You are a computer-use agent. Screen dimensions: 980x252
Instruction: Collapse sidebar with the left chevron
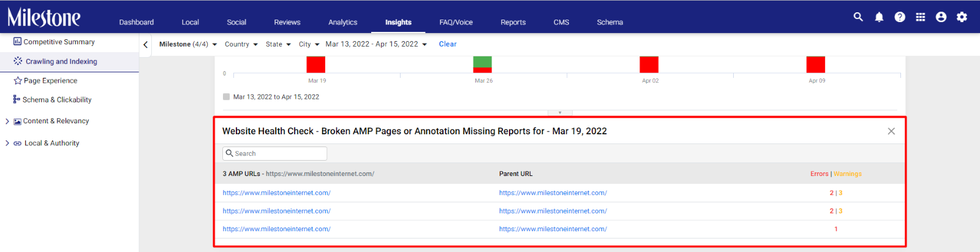pos(145,45)
